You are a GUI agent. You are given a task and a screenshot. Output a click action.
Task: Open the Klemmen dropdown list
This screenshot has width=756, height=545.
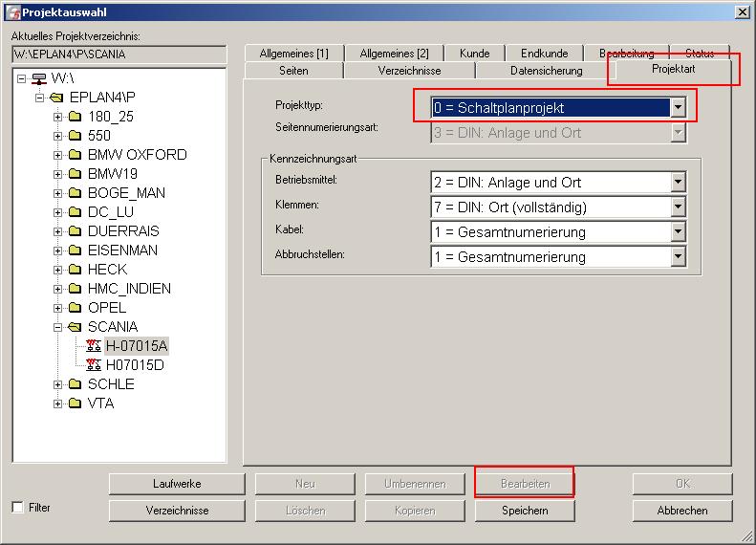point(678,207)
